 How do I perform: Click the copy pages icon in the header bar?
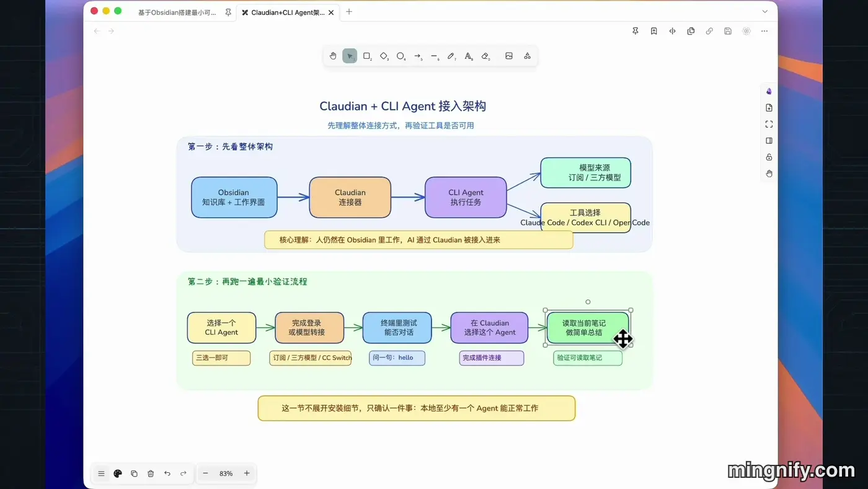click(691, 31)
